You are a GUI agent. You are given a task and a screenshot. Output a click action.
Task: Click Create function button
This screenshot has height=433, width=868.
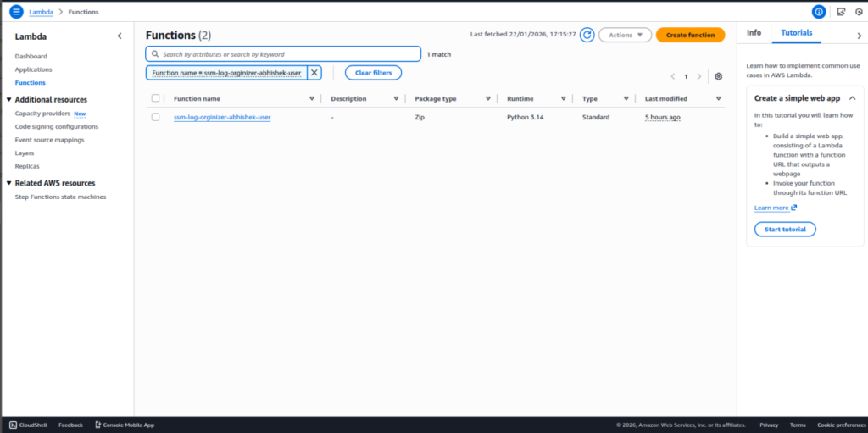coord(690,35)
